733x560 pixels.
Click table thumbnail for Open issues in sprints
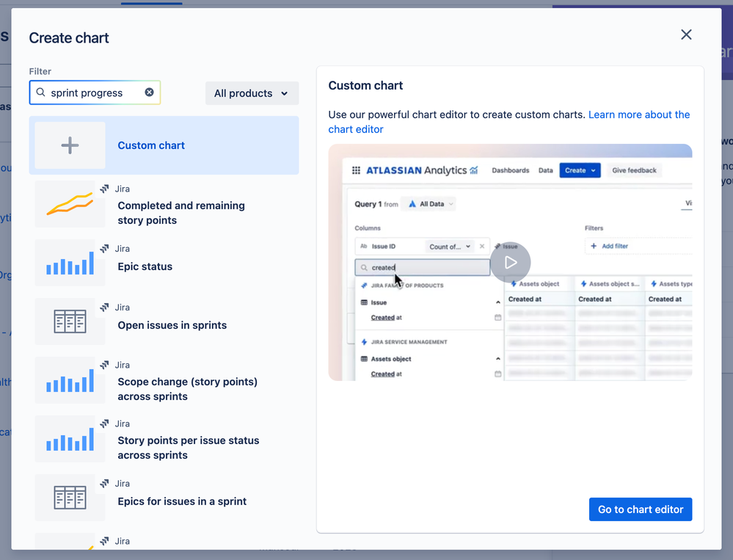tap(70, 321)
